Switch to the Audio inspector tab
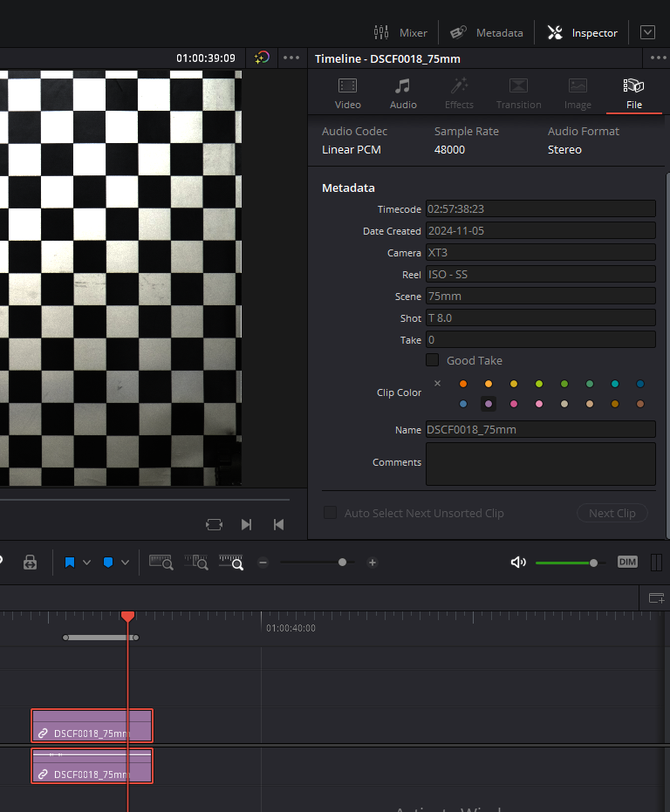Screen dimensions: 670x812 402,93
